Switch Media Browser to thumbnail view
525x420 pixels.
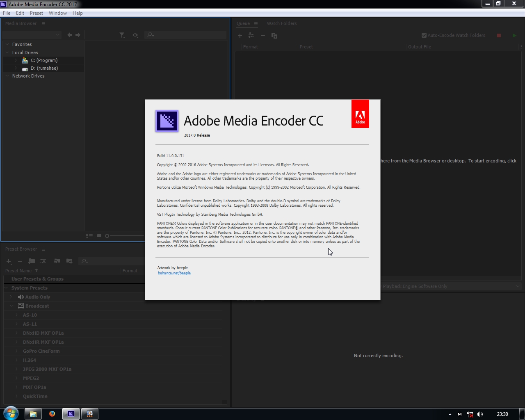click(99, 236)
